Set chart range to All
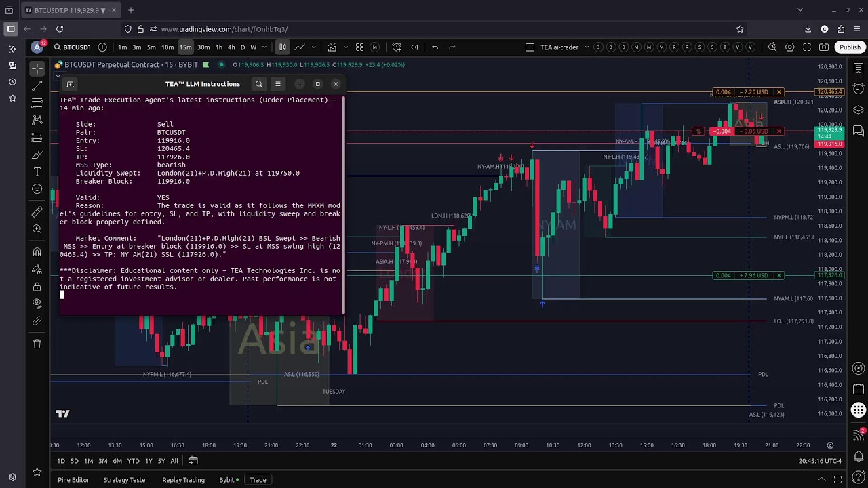 pyautogui.click(x=174, y=461)
